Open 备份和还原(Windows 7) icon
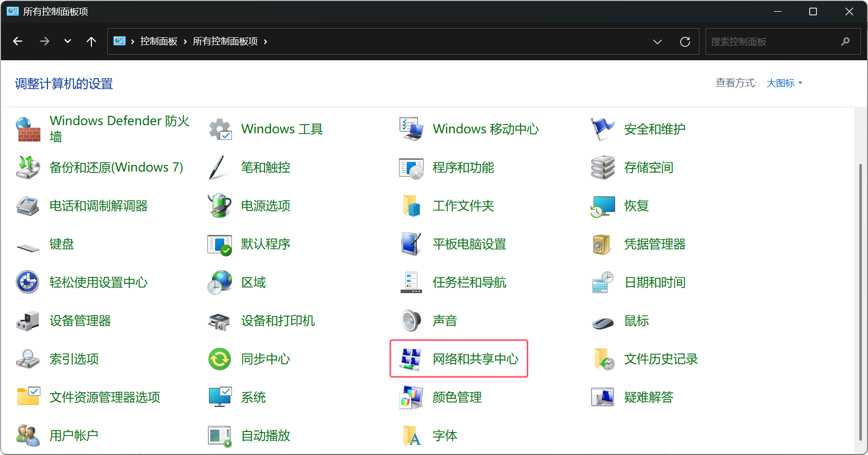The image size is (868, 455). (28, 167)
